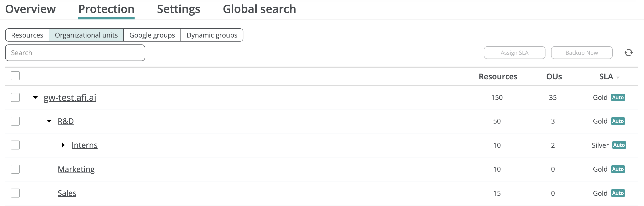Collapse the R&D organizational unit
Image resolution: width=644 pixels, height=206 pixels.
click(x=49, y=121)
